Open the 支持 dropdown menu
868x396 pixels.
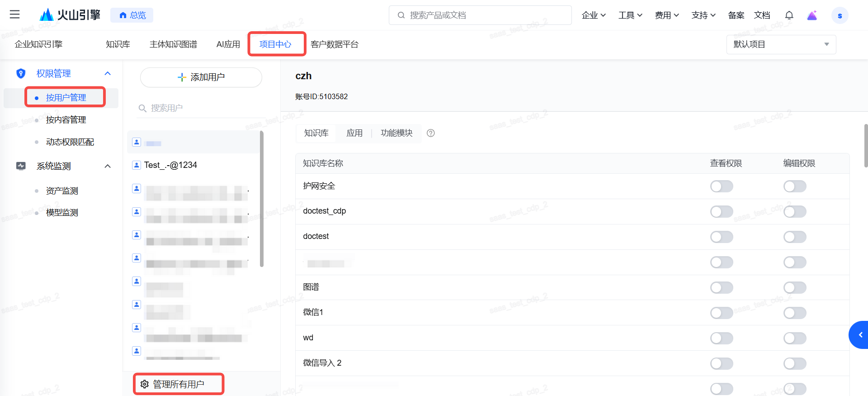click(703, 15)
